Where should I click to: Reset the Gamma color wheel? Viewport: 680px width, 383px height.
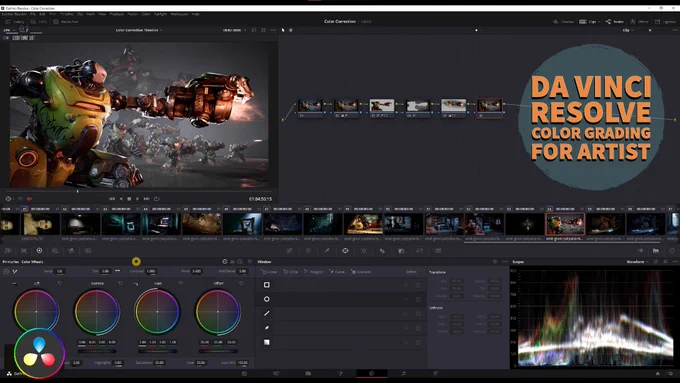tap(120, 283)
